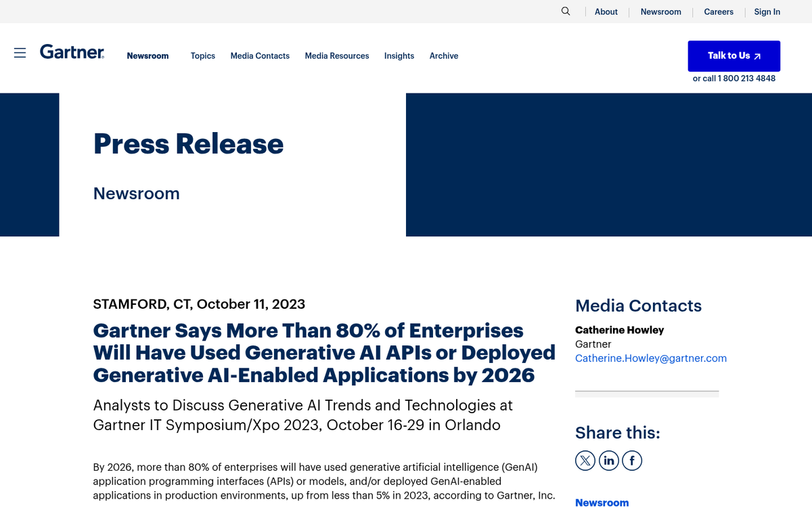Viewport: 812px width, 508px height.
Task: Click the Press Release heading
Action: point(189,144)
